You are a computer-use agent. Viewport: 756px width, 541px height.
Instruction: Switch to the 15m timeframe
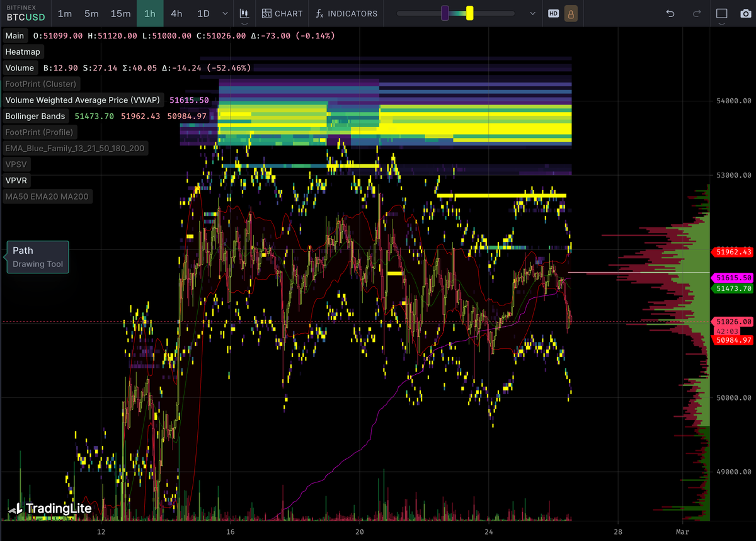click(x=120, y=13)
